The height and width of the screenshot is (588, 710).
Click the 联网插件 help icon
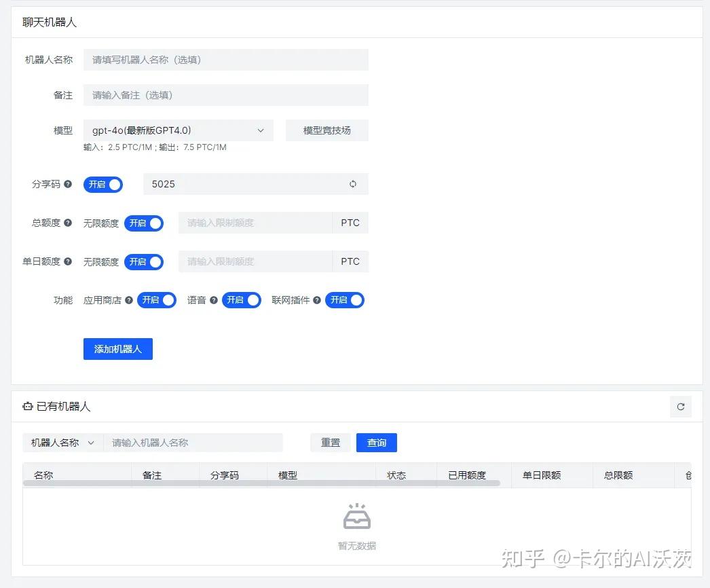[x=316, y=299]
